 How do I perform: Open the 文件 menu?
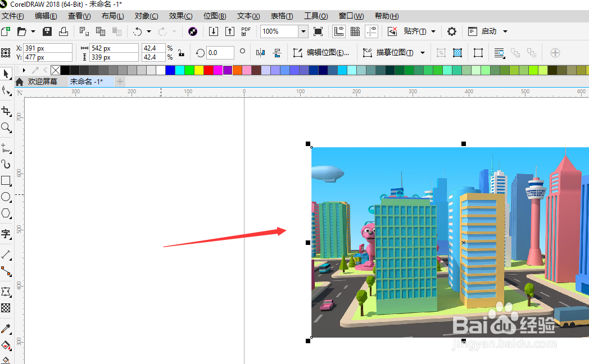tap(12, 16)
